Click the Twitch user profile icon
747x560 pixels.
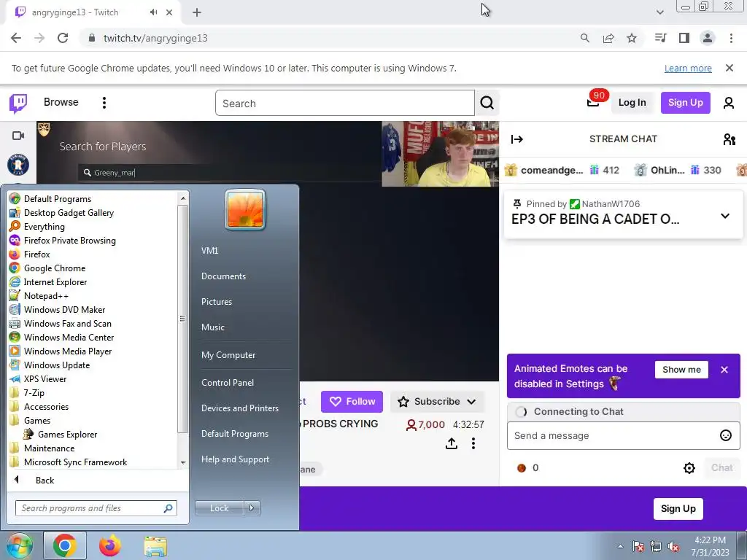pyautogui.click(x=729, y=103)
